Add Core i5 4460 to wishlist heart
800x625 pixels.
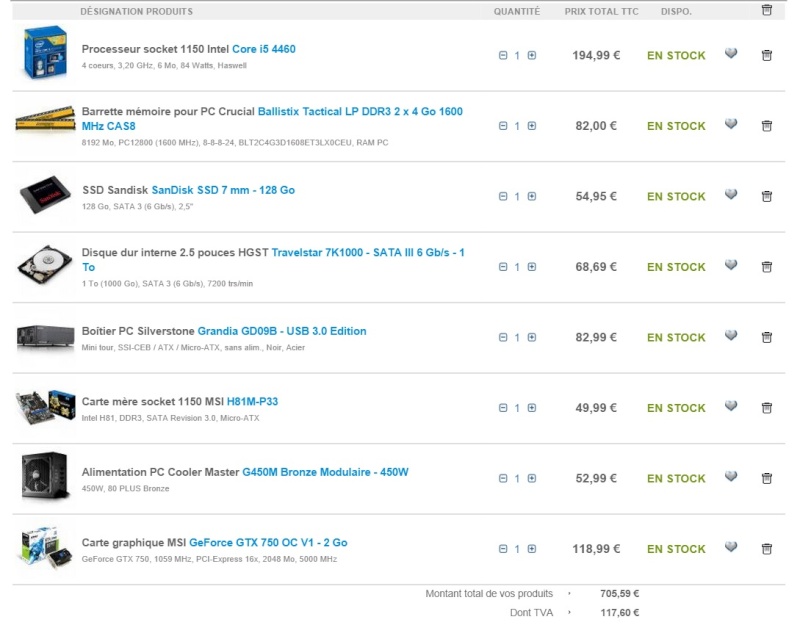pyautogui.click(x=731, y=53)
